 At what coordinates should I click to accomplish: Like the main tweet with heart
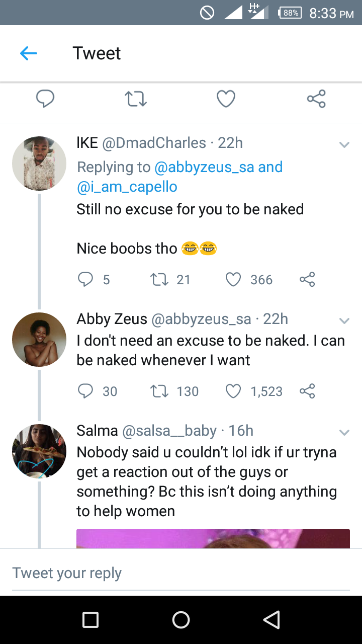[x=226, y=99]
